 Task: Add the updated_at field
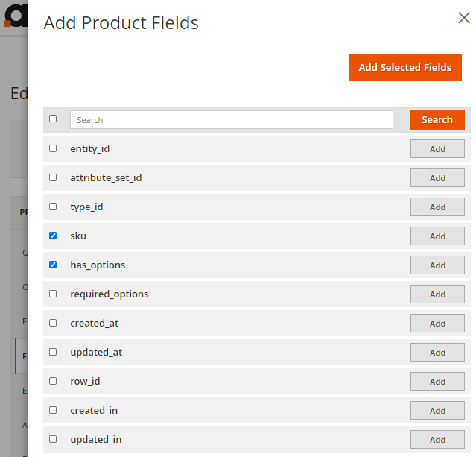437,353
